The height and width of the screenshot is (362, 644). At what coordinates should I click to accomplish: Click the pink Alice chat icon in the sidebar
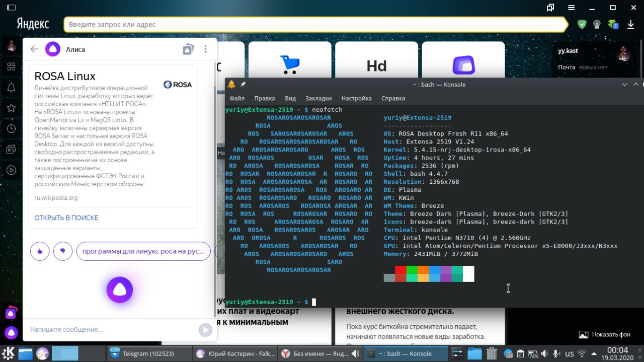tap(11, 313)
